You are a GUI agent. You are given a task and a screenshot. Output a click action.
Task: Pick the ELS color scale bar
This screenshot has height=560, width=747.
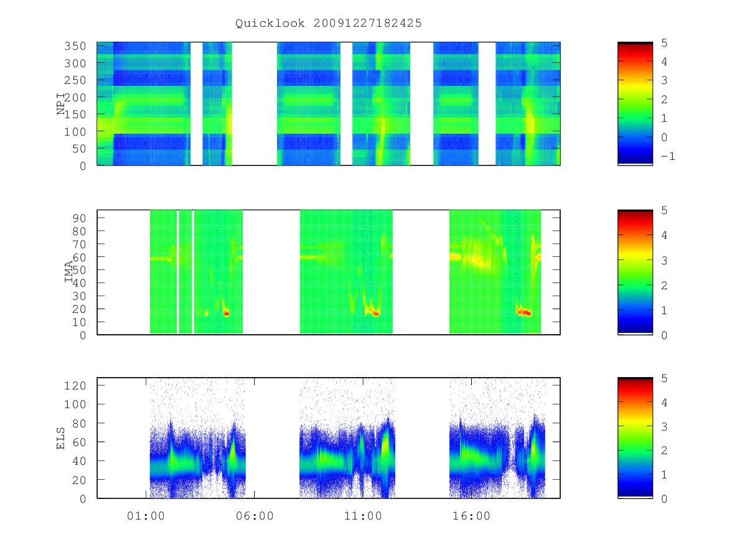(635, 437)
